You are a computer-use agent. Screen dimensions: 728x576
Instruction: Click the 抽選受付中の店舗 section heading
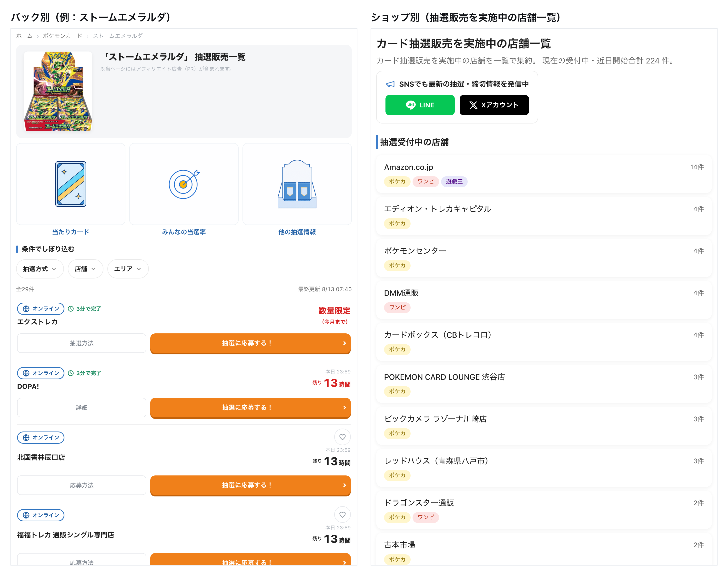(x=414, y=142)
